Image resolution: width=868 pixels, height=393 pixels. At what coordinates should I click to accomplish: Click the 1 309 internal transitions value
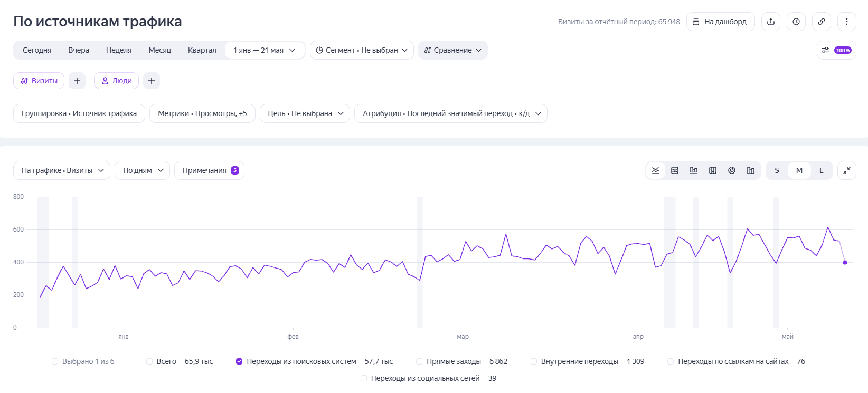(x=636, y=361)
